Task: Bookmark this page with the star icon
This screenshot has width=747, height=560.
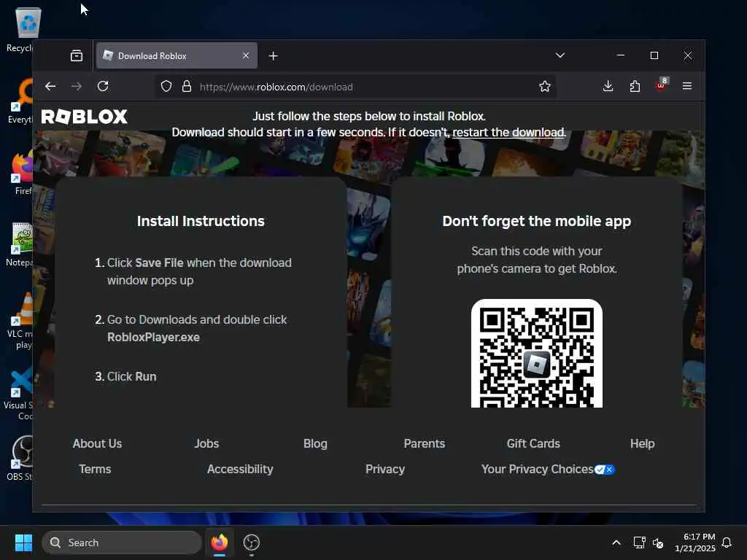Action: (544, 86)
